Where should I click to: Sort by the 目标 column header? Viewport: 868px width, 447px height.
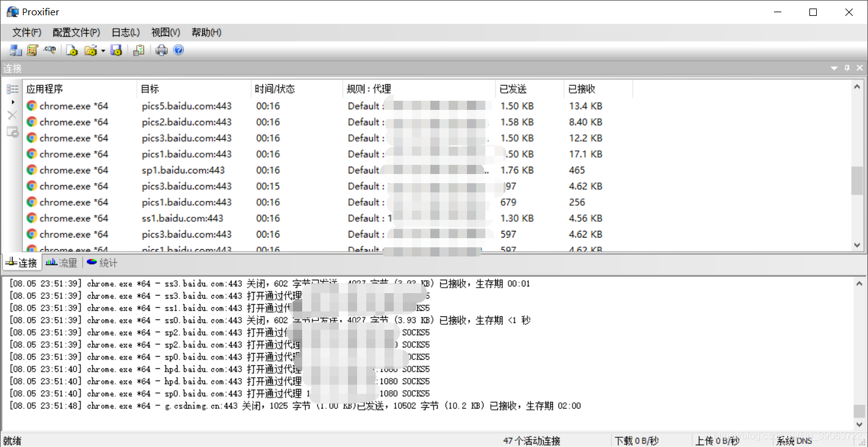[x=194, y=89]
